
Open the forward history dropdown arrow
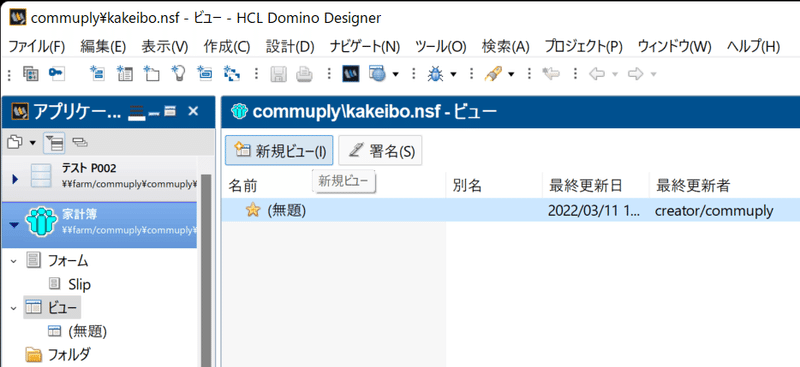[653, 75]
